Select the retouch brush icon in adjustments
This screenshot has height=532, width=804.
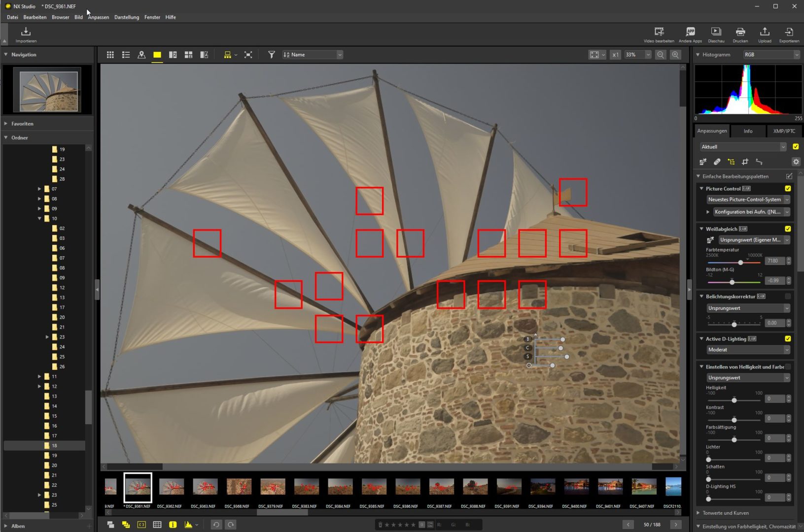[x=717, y=161]
